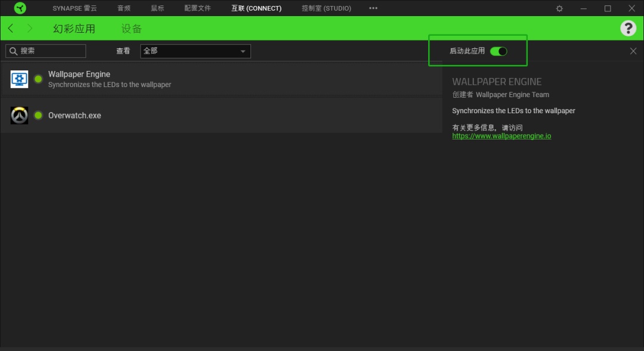The width and height of the screenshot is (644, 351).
Task: Click the back navigation arrow
Action: click(11, 29)
